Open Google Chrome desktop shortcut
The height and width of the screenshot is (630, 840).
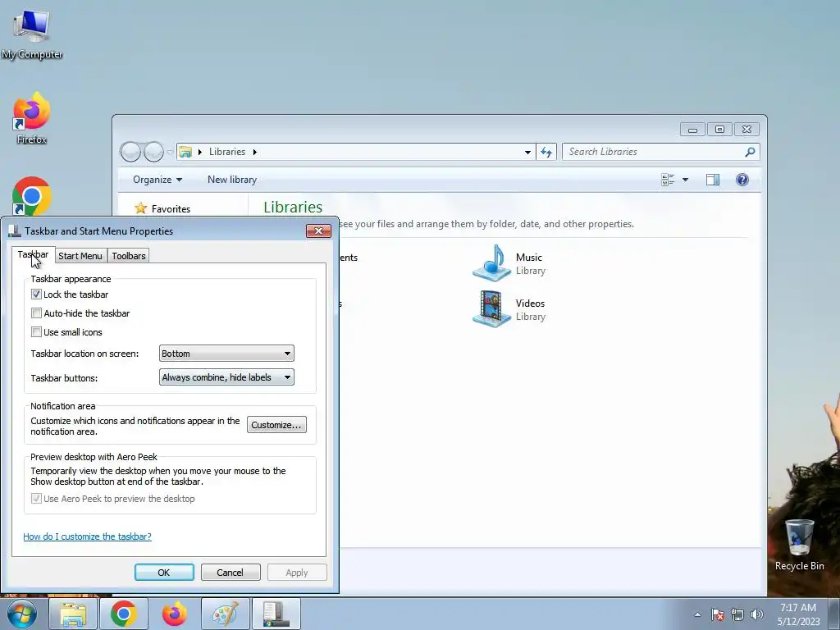(x=32, y=196)
